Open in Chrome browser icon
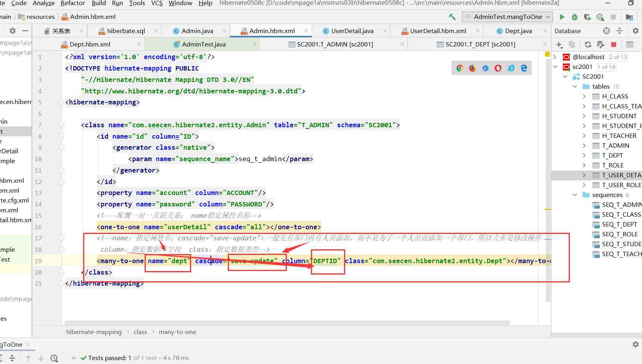This screenshot has width=642, height=364. (x=460, y=68)
